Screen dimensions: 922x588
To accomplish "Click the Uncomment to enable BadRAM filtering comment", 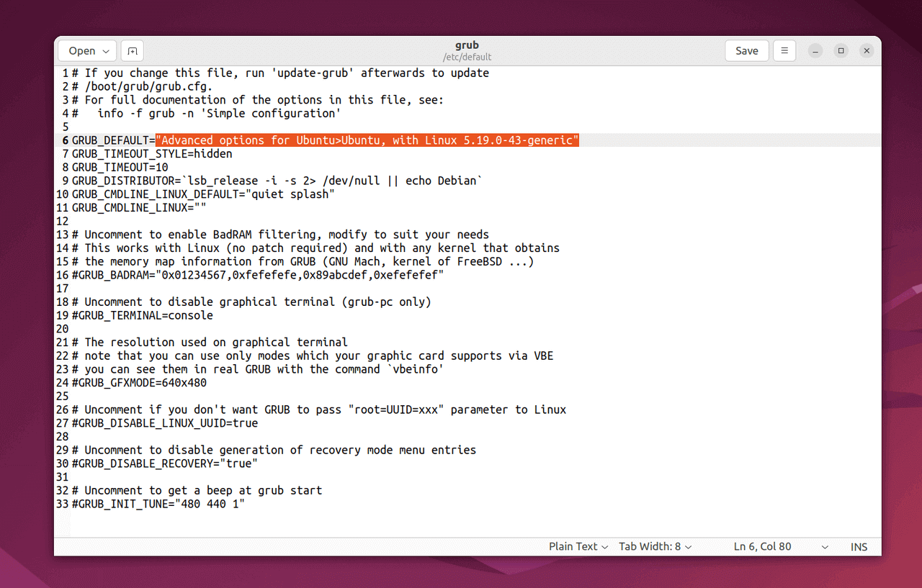I will (x=280, y=235).
